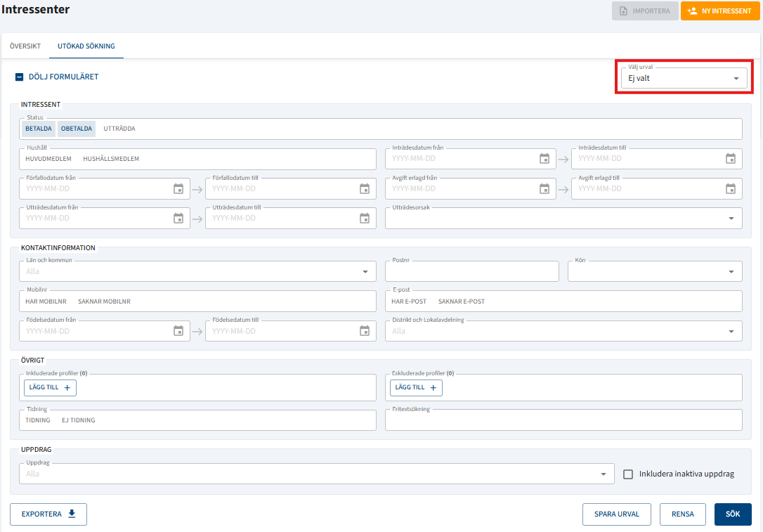The image size is (763, 532).
Task: Click the Importera button
Action: tap(645, 11)
